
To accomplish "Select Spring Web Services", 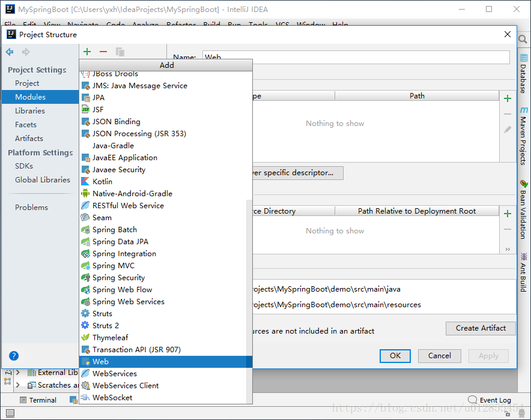I will pyautogui.click(x=166, y=302).
